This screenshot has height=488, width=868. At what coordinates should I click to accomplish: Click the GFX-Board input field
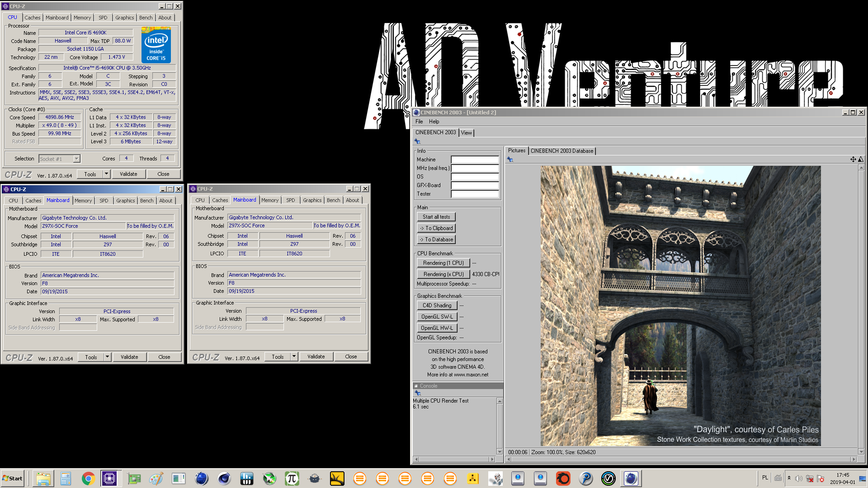[x=475, y=185]
